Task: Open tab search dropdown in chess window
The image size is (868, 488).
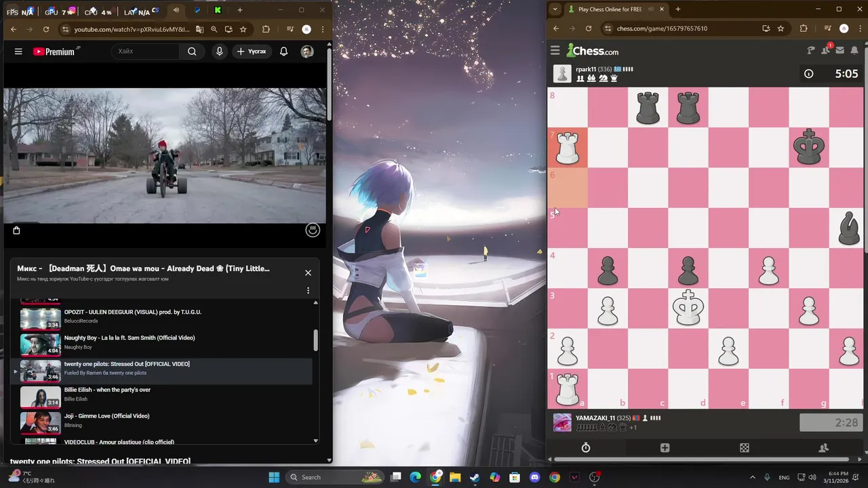Action: (555, 9)
